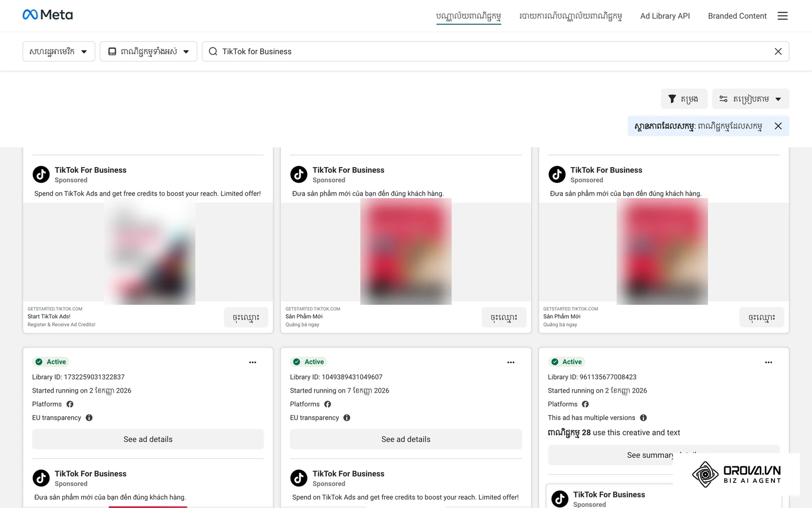This screenshot has height=508, width=812.
Task: Open Branded Content link
Action: pos(737,16)
